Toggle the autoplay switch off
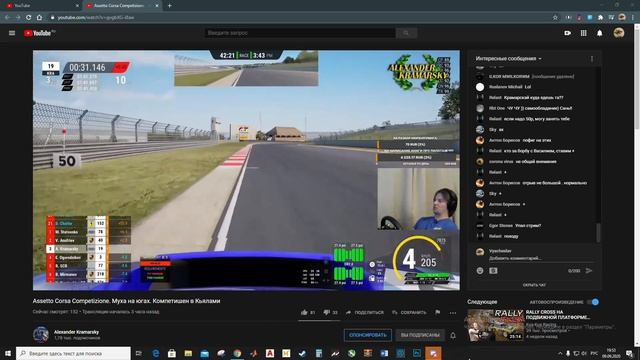640x360 pixels. coord(593,302)
